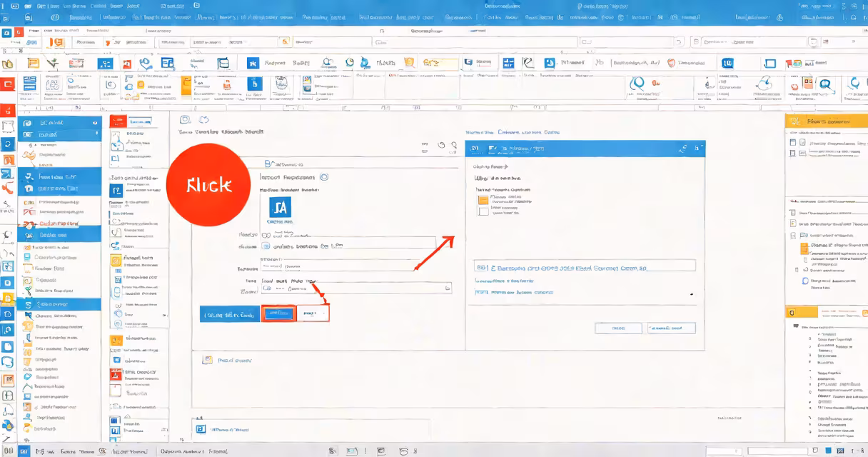This screenshot has width=868, height=457.
Task: Click the blue icon at the status bar's left end
Action: tap(23, 451)
